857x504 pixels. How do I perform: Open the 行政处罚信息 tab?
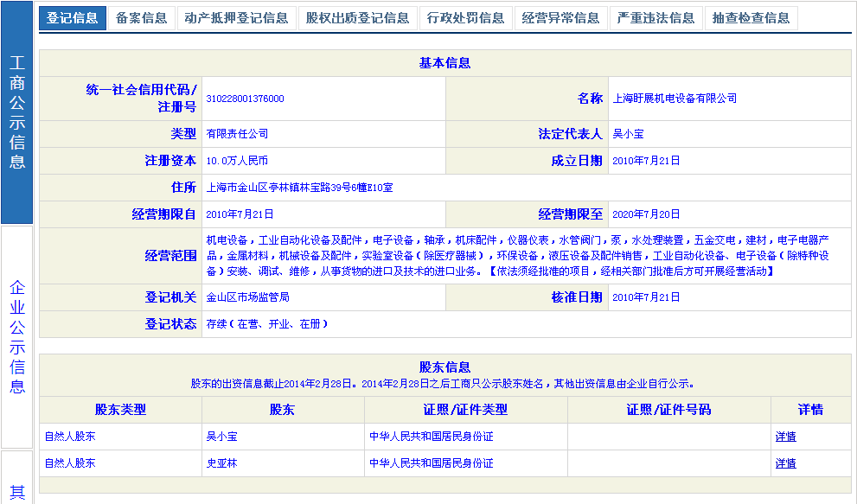[x=465, y=18]
